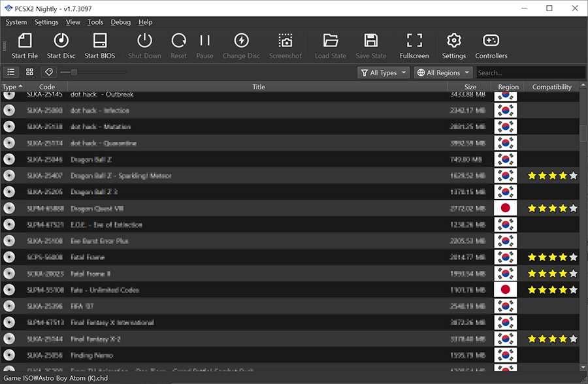The width and height of the screenshot is (588, 384).
Task: Click disc icon of Fatal Frame row
Action: [9, 257]
